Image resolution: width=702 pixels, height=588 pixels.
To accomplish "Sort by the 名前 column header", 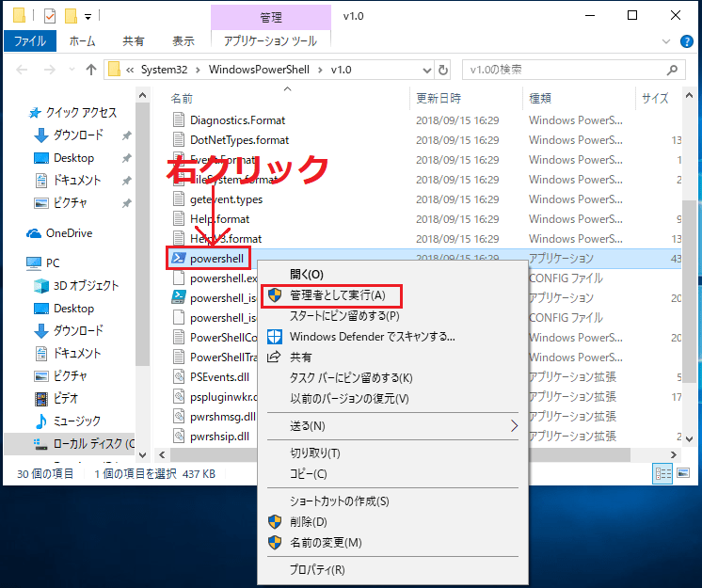I will click(182, 99).
